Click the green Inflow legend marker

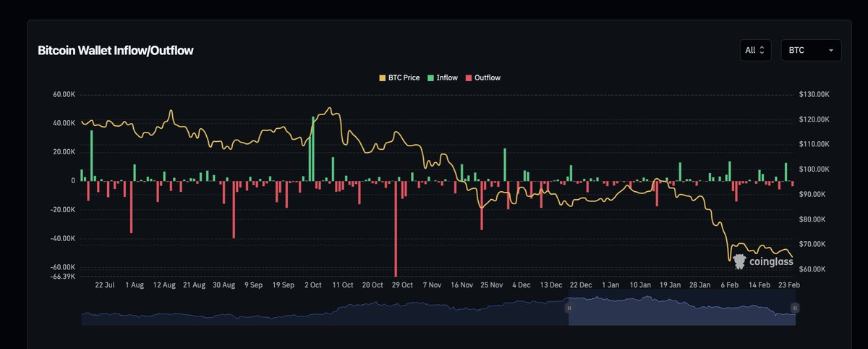click(430, 77)
